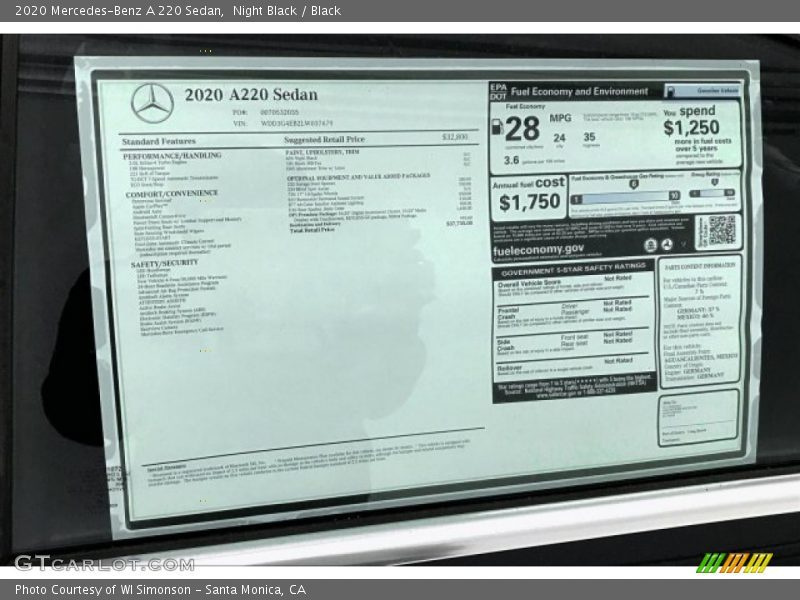Click the Standard Features column heading

[158, 141]
